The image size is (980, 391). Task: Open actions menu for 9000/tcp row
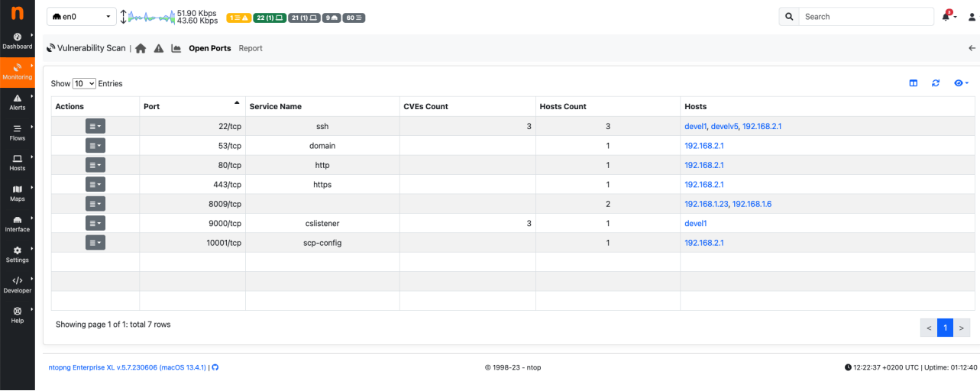click(95, 223)
